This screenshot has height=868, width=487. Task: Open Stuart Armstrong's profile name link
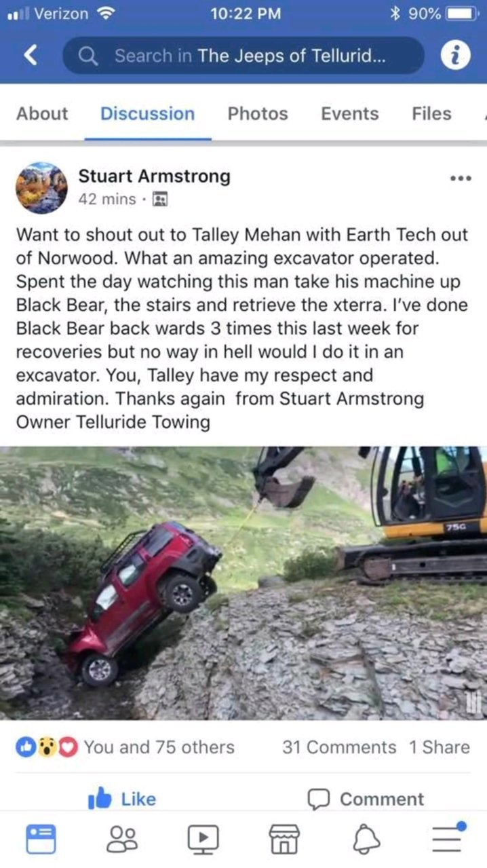pos(154,176)
